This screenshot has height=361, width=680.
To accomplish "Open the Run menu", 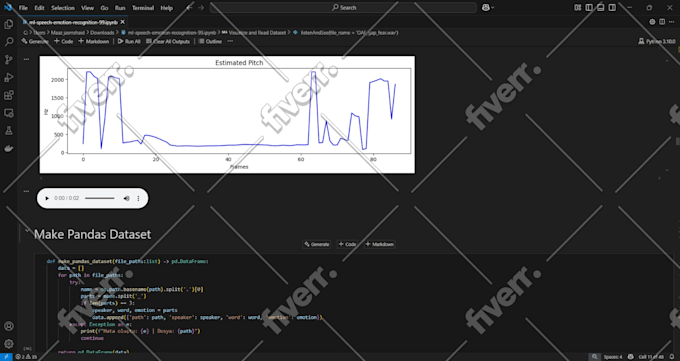I will tap(120, 8).
